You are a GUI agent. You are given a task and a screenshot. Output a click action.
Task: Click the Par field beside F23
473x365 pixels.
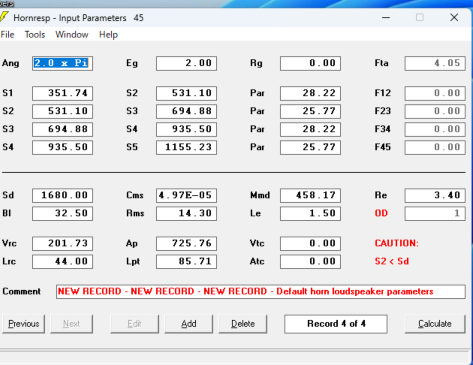tap(310, 111)
